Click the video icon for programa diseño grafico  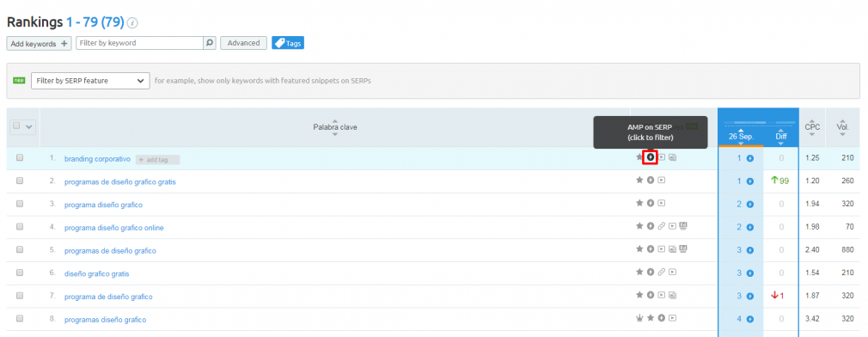tap(661, 203)
